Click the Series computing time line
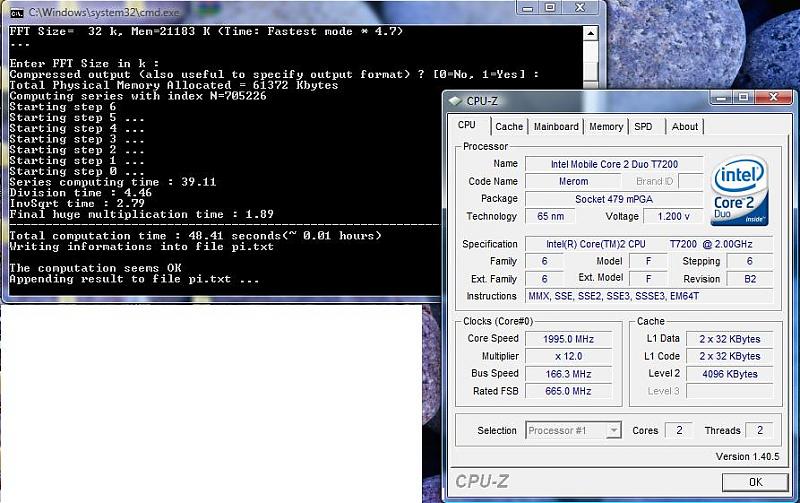The image size is (800, 503). tap(113, 182)
